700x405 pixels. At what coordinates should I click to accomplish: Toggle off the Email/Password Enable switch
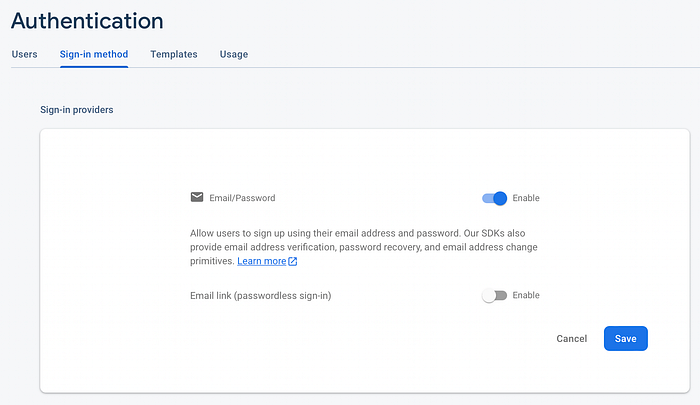(494, 198)
